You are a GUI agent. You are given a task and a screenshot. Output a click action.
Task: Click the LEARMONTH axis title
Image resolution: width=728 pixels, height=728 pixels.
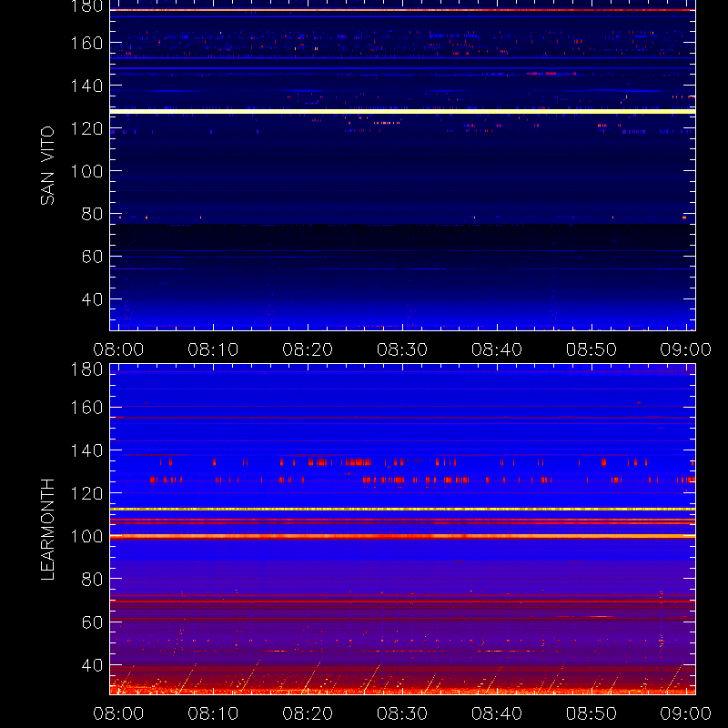(47, 530)
